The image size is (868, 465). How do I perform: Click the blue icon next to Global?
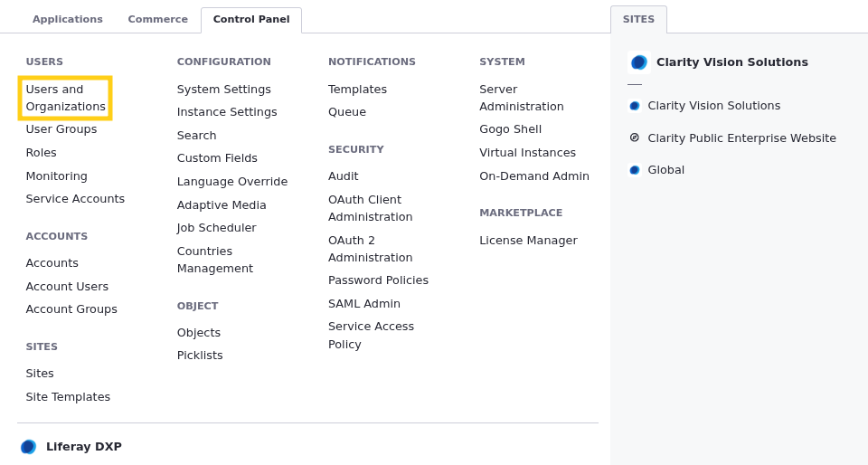tap(635, 170)
